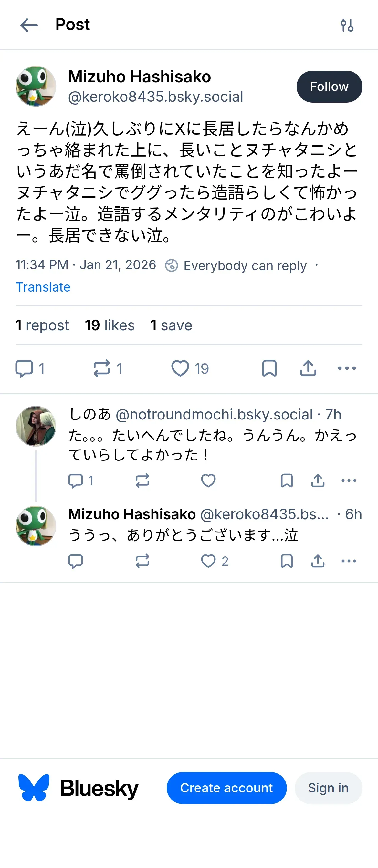The height and width of the screenshot is (868, 378).
Task: Go back using the arrow icon
Action: (29, 25)
